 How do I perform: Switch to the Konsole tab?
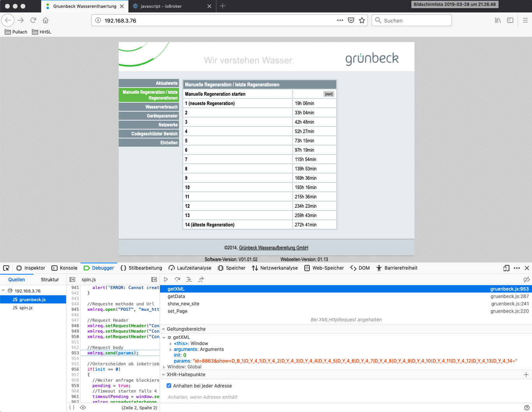pyautogui.click(x=65, y=268)
